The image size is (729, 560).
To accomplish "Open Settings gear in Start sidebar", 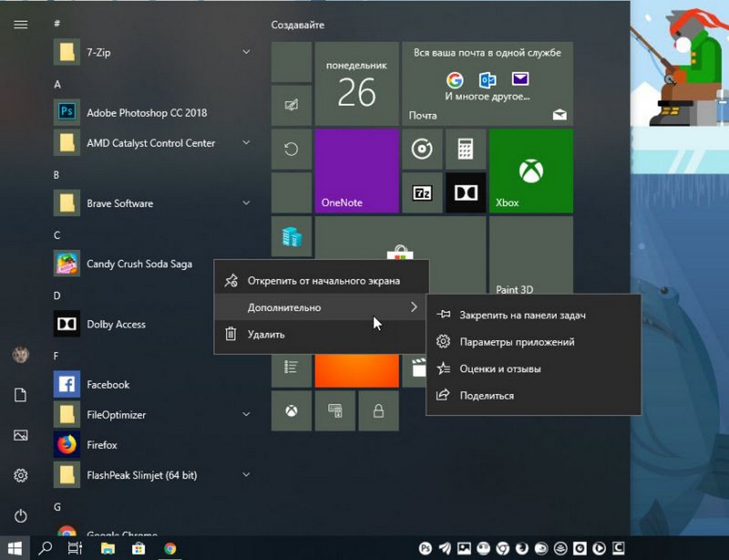I will (x=21, y=476).
